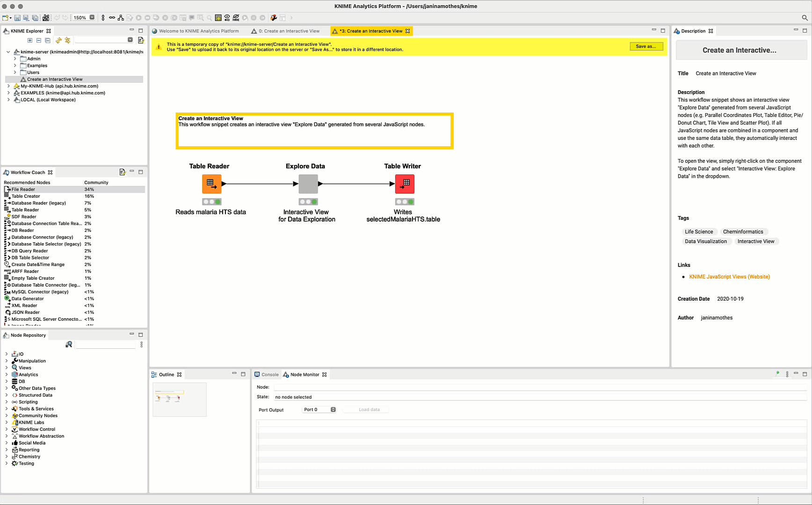Click the Explorer configure checklist icon
This screenshot has width=812, height=505.
click(141, 40)
